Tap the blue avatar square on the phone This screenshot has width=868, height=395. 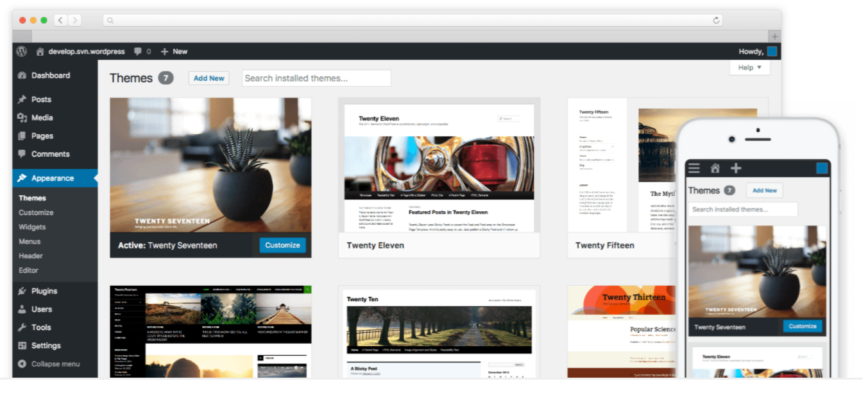point(822,168)
